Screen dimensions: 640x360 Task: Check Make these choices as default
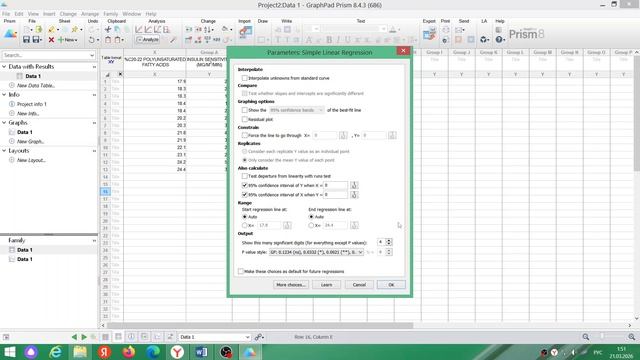[241, 271]
